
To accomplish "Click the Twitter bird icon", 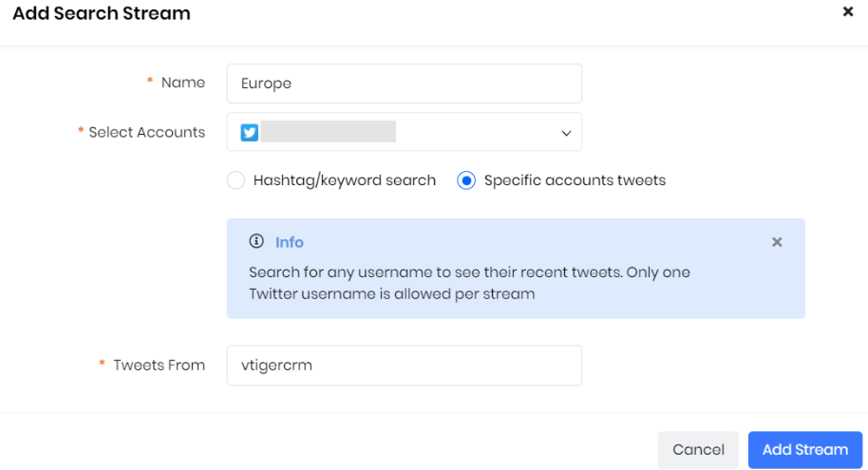I will [249, 132].
